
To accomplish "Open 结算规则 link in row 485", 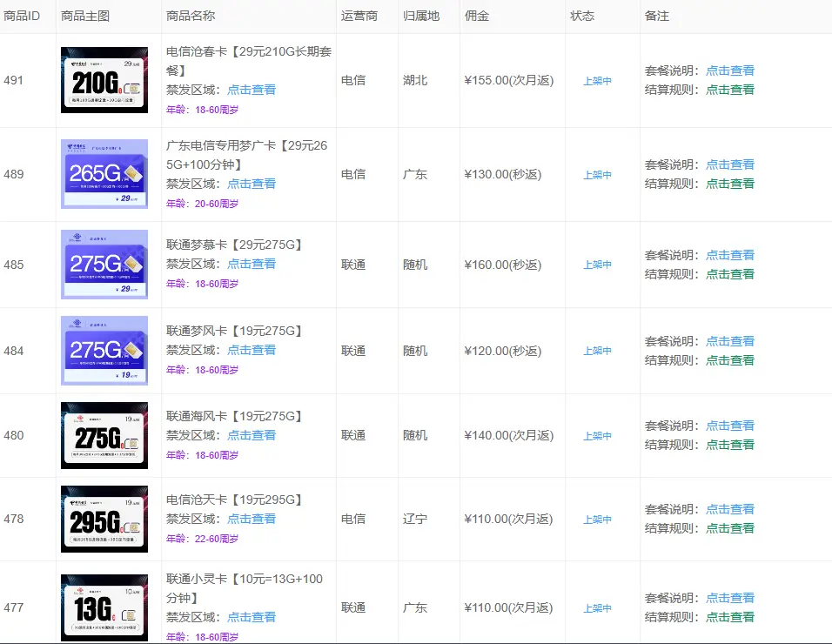I will click(x=730, y=274).
